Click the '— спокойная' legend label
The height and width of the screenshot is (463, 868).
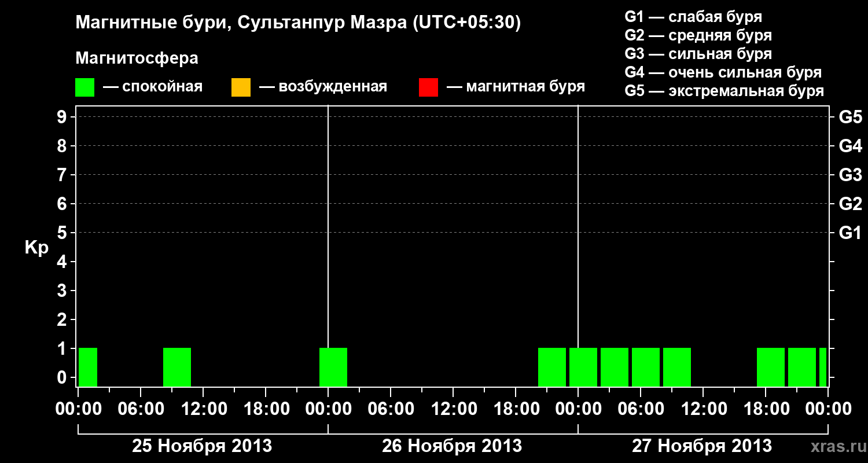153,87
